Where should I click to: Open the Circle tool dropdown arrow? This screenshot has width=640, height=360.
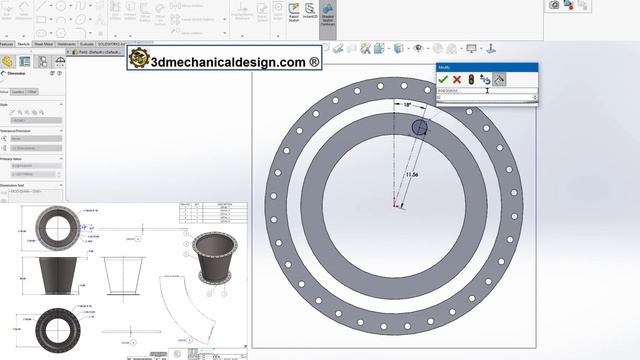[x=70, y=6]
